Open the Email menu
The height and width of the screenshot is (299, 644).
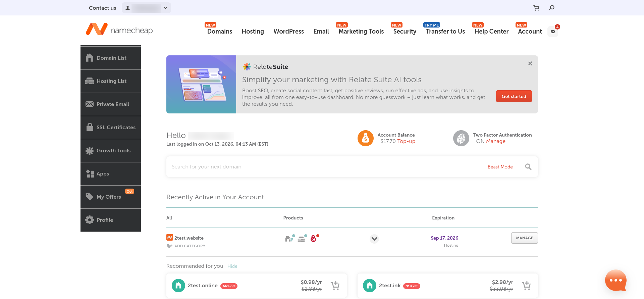coord(321,31)
